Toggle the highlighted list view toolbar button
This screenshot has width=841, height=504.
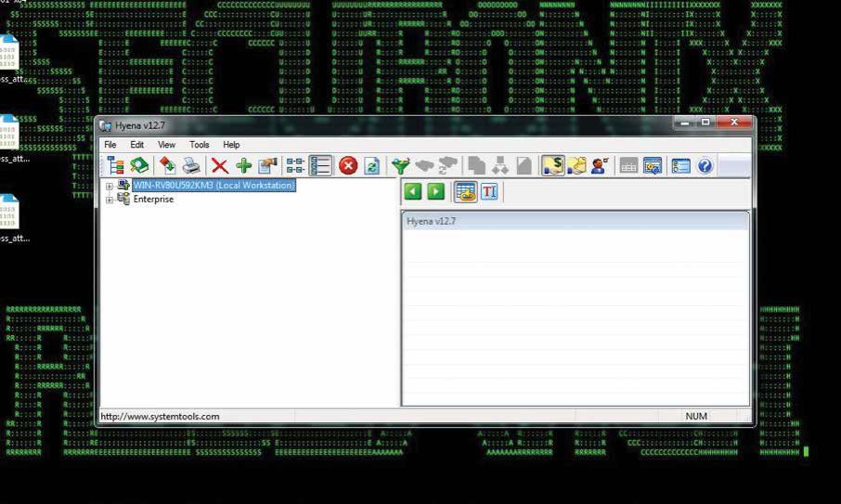tap(321, 166)
